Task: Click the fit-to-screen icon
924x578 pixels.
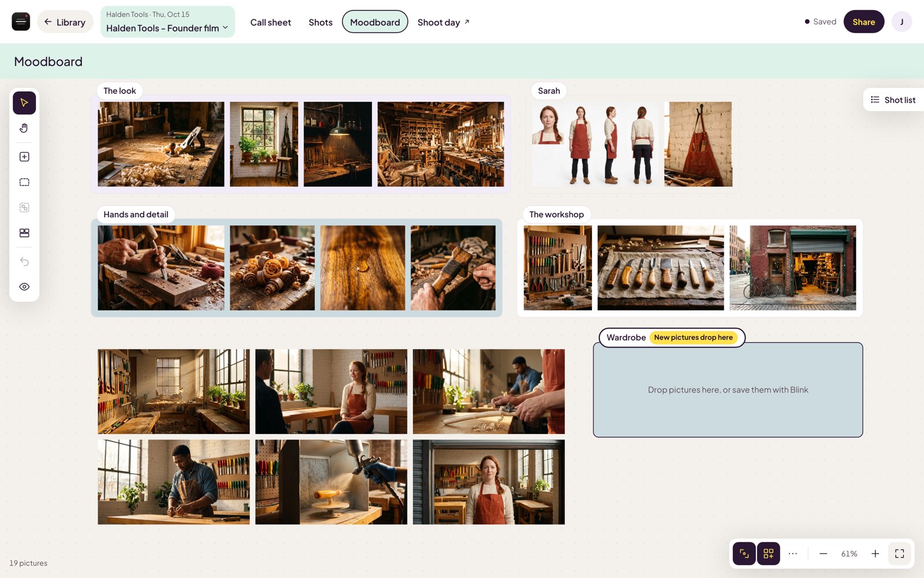Action: click(x=899, y=554)
